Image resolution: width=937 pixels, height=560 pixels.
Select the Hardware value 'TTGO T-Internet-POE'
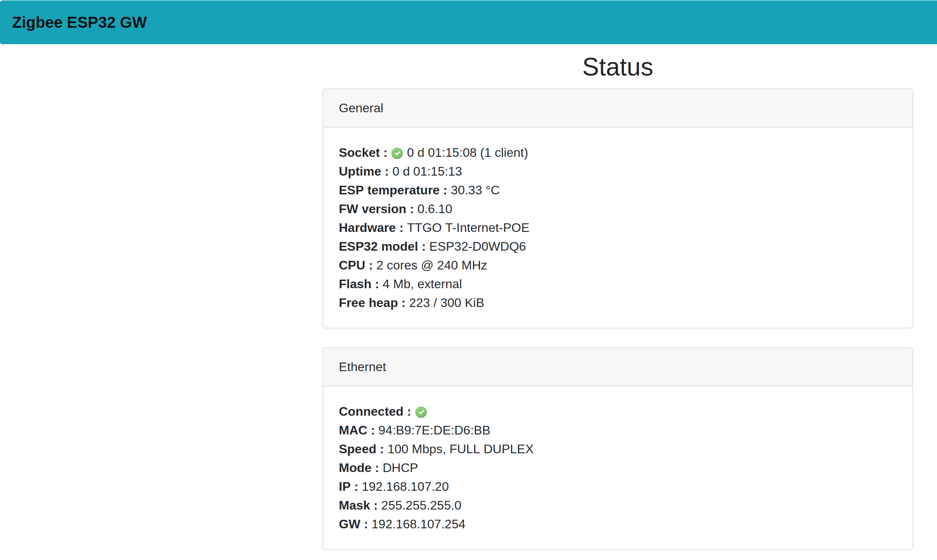[468, 228]
